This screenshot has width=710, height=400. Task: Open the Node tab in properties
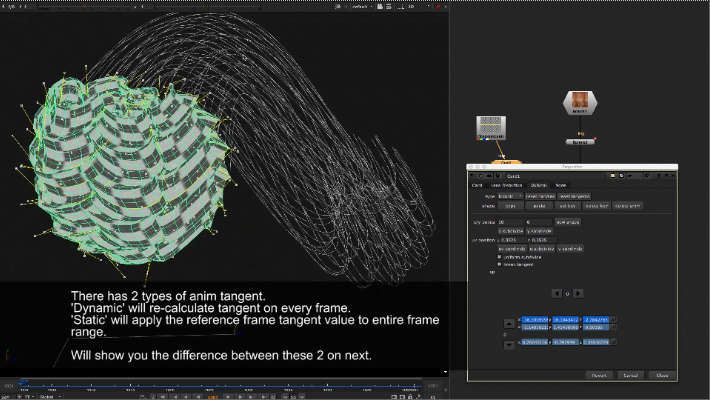[x=562, y=186]
